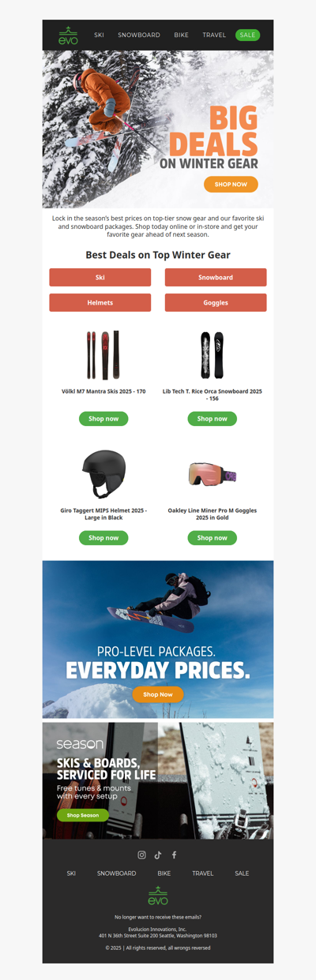Click SHOP NOW on Big Deals banner
The height and width of the screenshot is (980, 316).
pos(231,184)
